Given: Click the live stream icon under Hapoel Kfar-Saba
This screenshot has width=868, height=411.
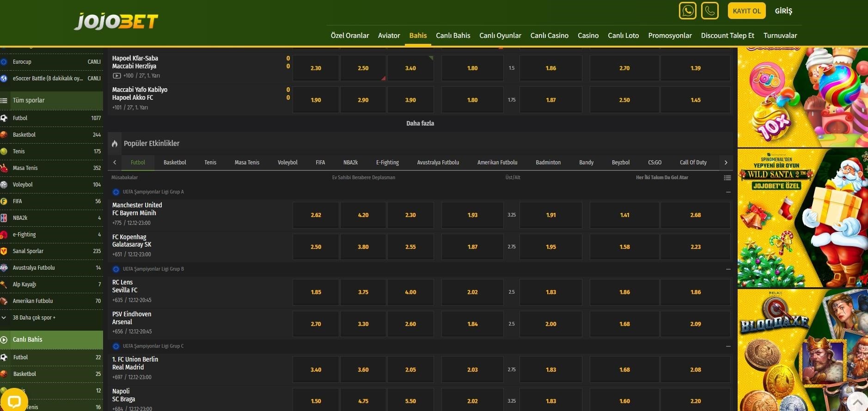Looking at the screenshot, I should point(116,76).
